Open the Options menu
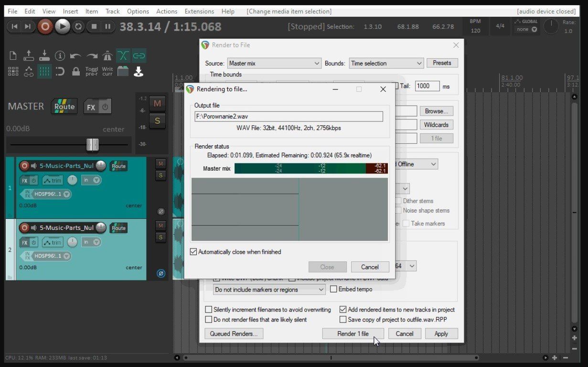The image size is (588, 367). coord(138,11)
